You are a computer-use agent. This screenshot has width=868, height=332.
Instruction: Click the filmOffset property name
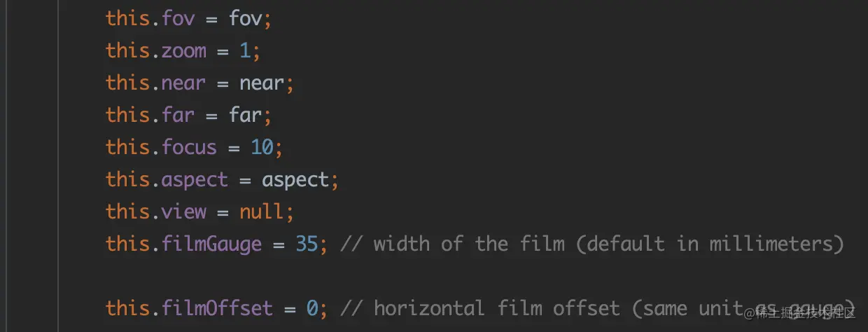(x=217, y=308)
